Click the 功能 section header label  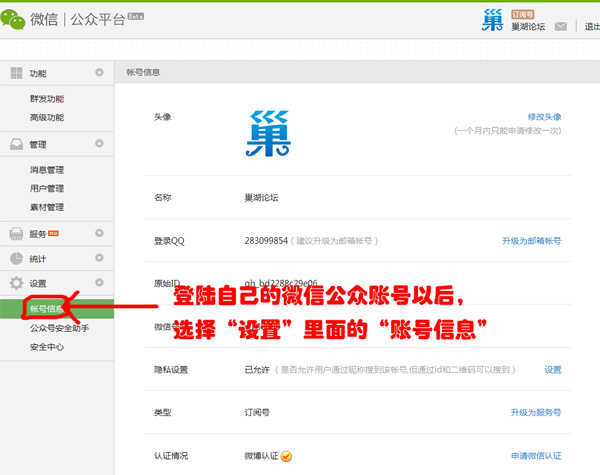[x=38, y=73]
